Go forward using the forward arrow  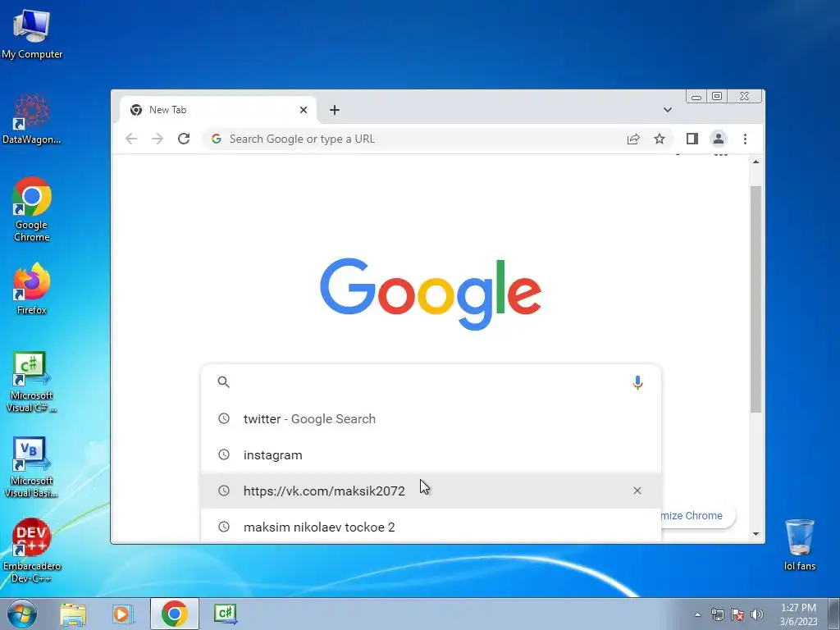[157, 139]
